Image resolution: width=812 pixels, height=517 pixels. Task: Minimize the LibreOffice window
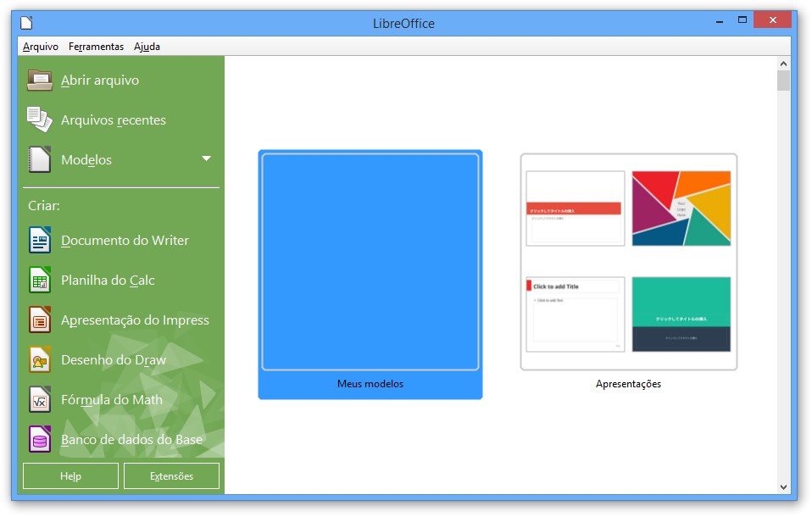(720, 21)
